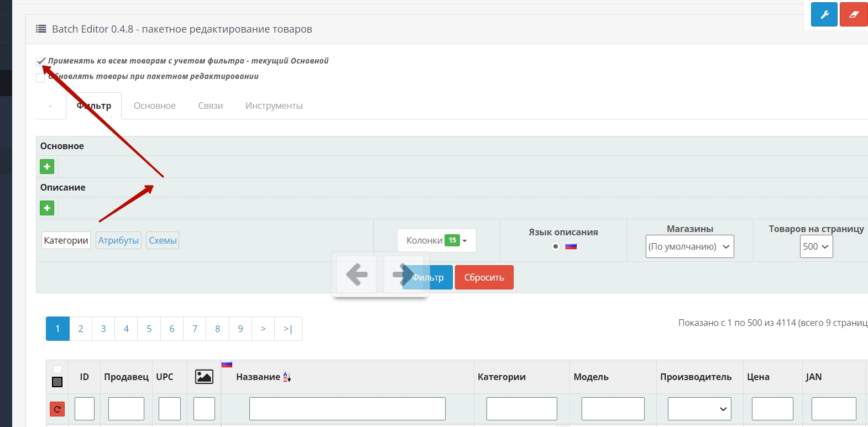The image size is (868, 427).
Task: Select the Russian description language radio button
Action: 556,246
